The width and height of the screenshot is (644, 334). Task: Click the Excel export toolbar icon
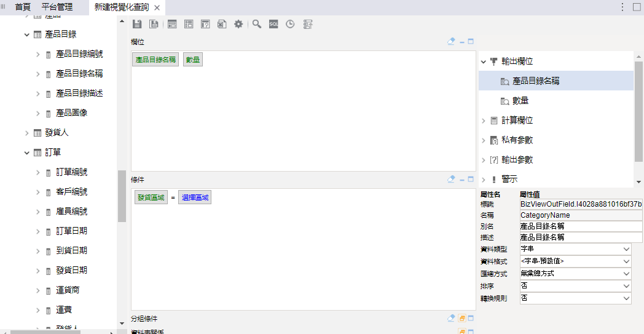222,24
